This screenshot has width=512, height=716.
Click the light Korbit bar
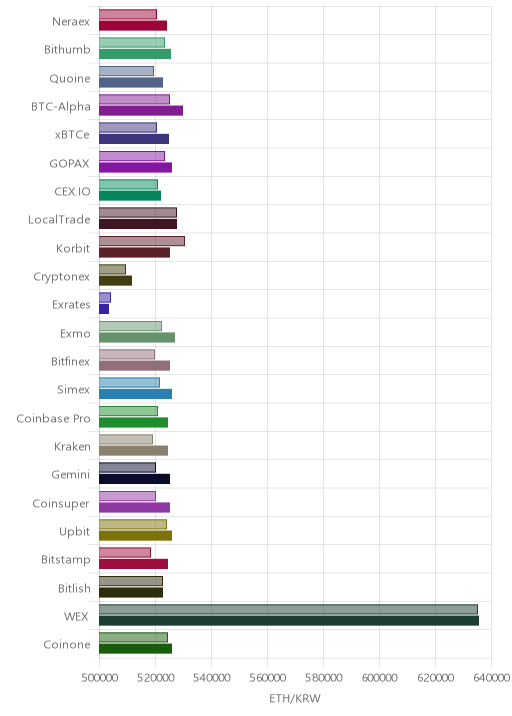(142, 241)
